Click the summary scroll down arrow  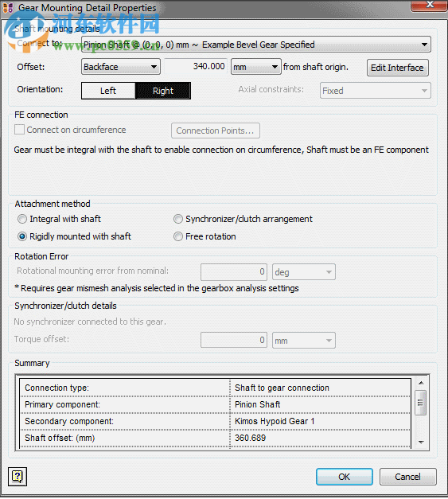pyautogui.click(x=421, y=442)
